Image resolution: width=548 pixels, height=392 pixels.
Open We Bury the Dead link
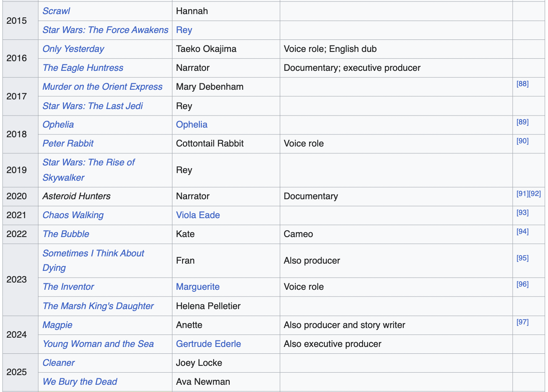tap(80, 382)
